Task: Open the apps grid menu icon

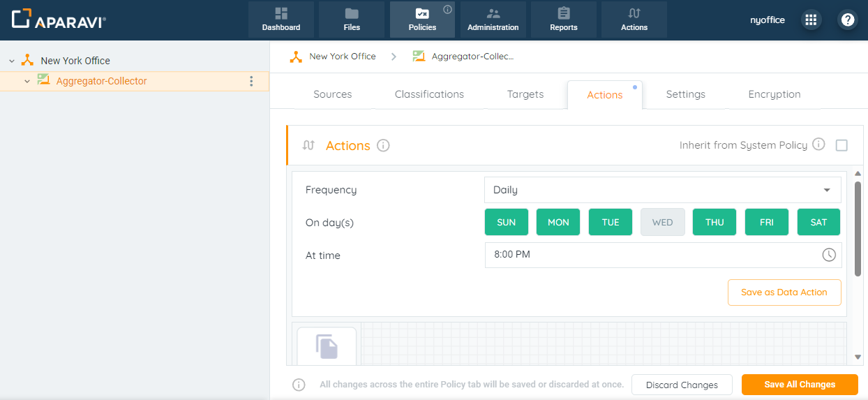Action: click(x=811, y=20)
